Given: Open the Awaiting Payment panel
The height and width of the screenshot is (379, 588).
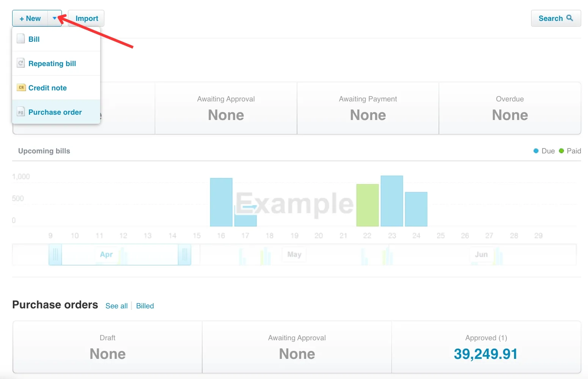Looking at the screenshot, I should click(368, 108).
